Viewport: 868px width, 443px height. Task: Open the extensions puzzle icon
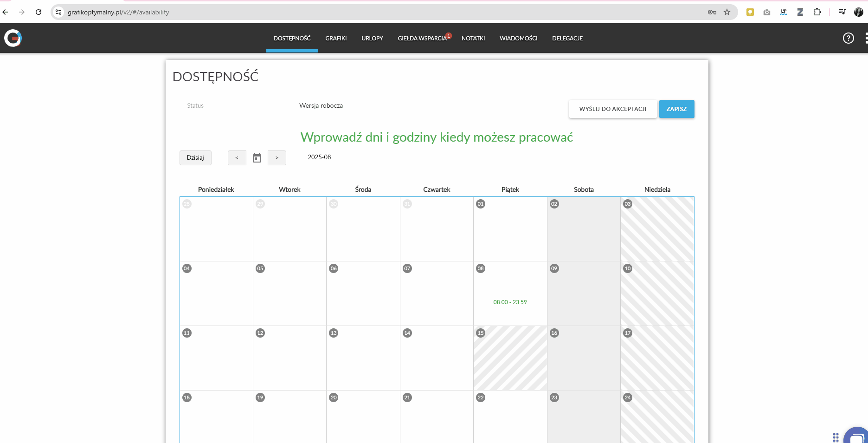817,12
